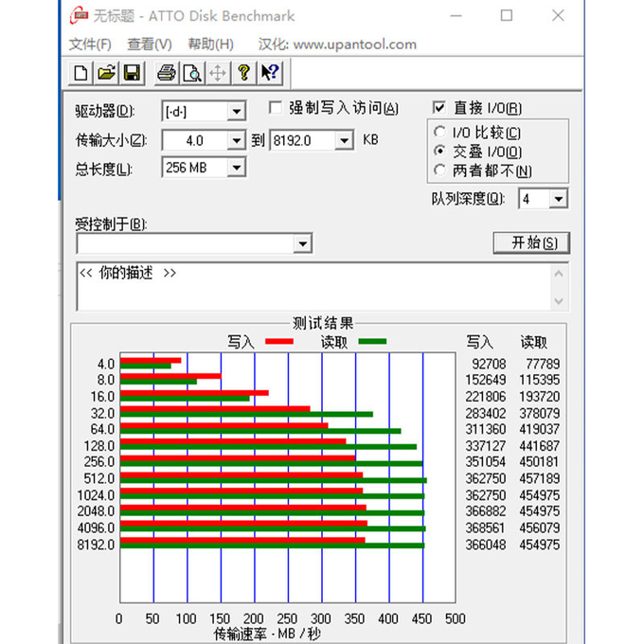The image size is (644, 644).
Task: Enable the 强制写入访问 checkbox
Action: (276, 108)
